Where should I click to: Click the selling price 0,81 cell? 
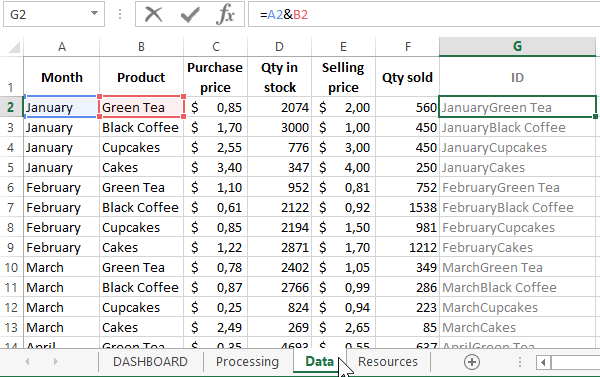point(343,188)
